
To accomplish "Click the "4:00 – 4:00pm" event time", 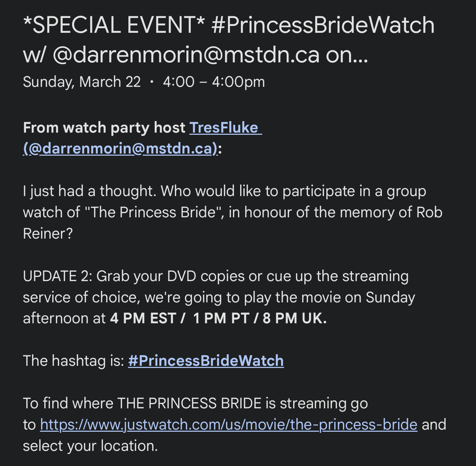I will [x=214, y=82].
